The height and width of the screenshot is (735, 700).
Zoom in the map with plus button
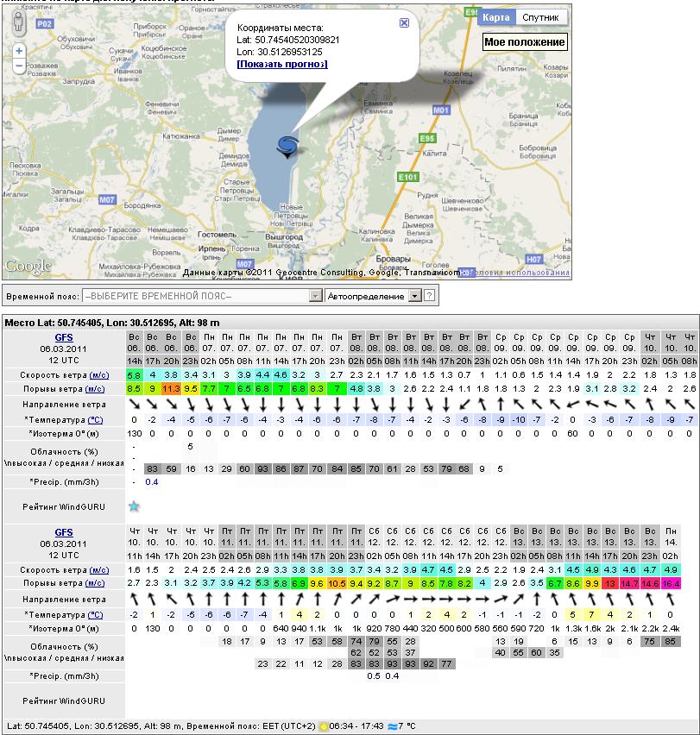[19, 51]
